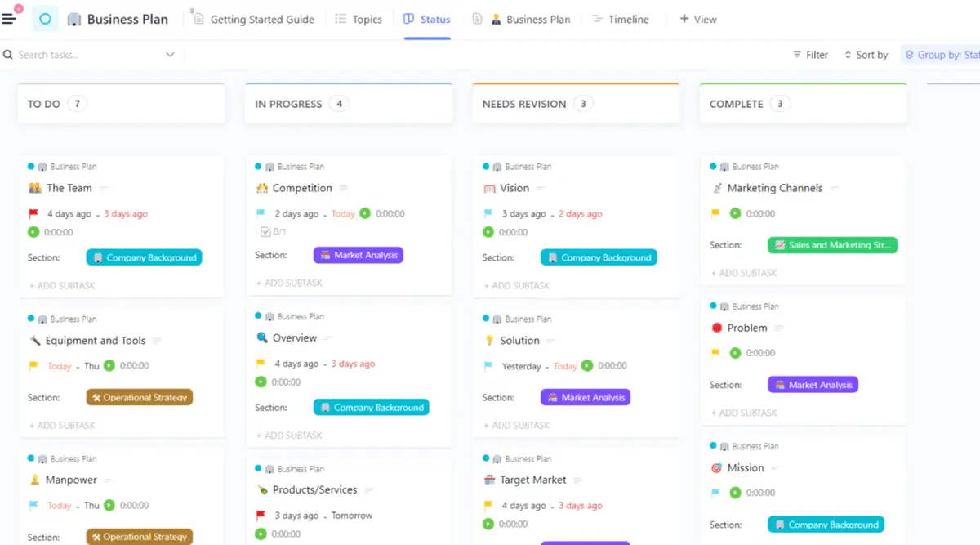Click the red flag on Products/Services card
This screenshot has width=980, height=545.
pos(261,516)
